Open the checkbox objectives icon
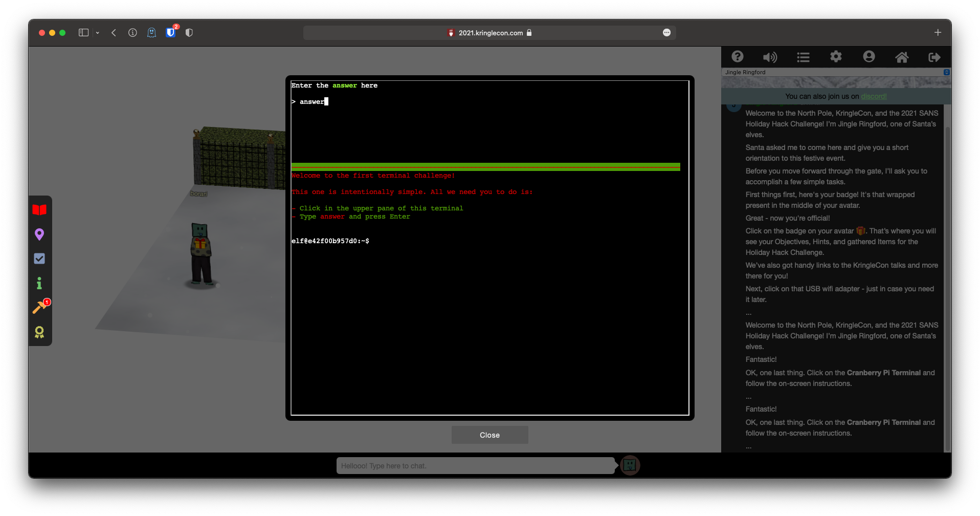This screenshot has height=516, width=980. 39,259
